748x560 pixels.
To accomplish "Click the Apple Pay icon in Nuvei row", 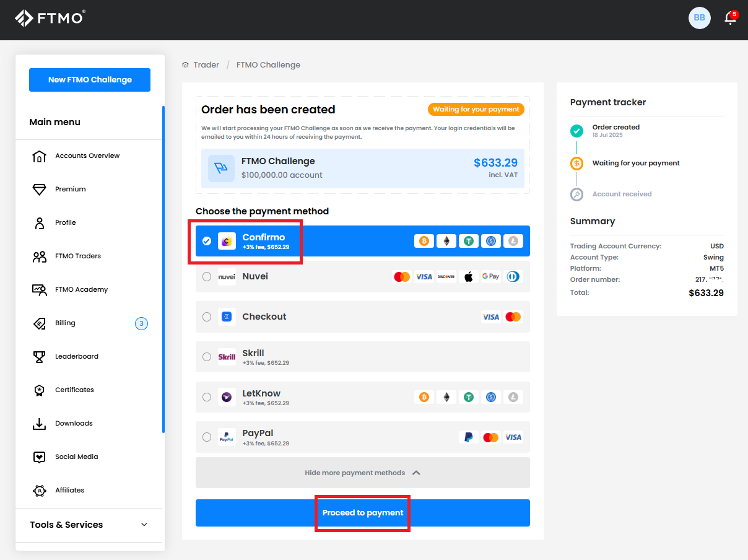I will 469,277.
